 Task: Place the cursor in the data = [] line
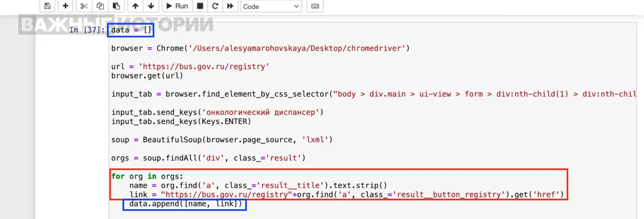132,30
